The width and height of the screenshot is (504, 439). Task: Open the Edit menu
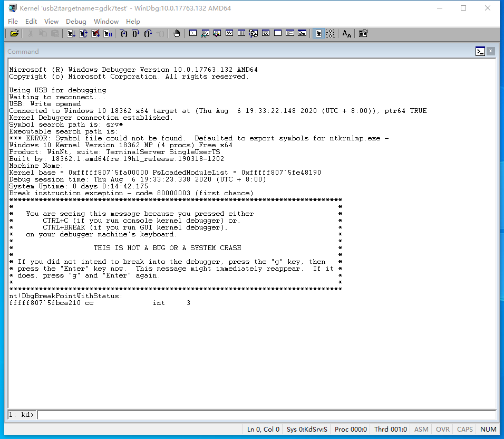coord(31,22)
